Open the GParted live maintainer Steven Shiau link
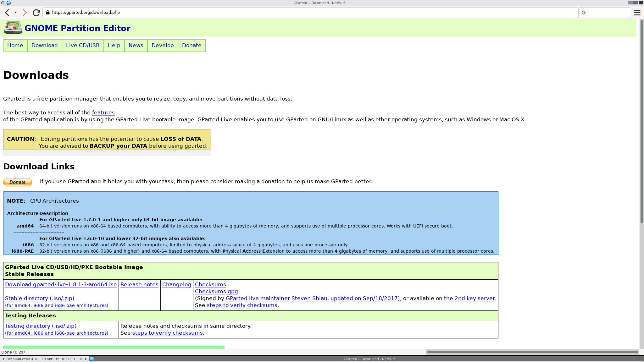The height and width of the screenshot is (362, 644). (x=313, y=298)
